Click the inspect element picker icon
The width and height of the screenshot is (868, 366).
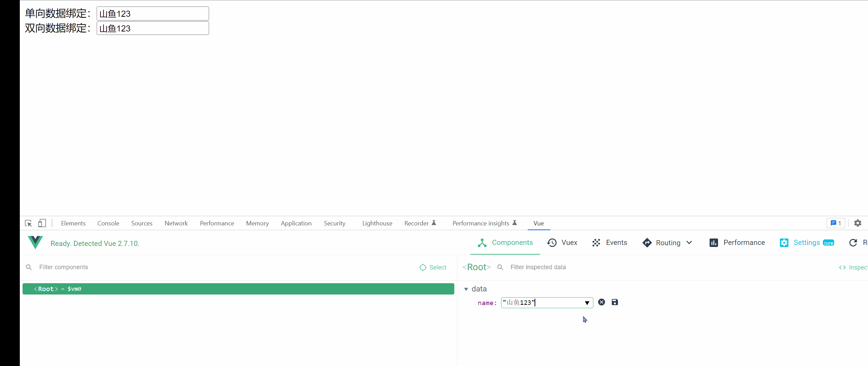(28, 223)
